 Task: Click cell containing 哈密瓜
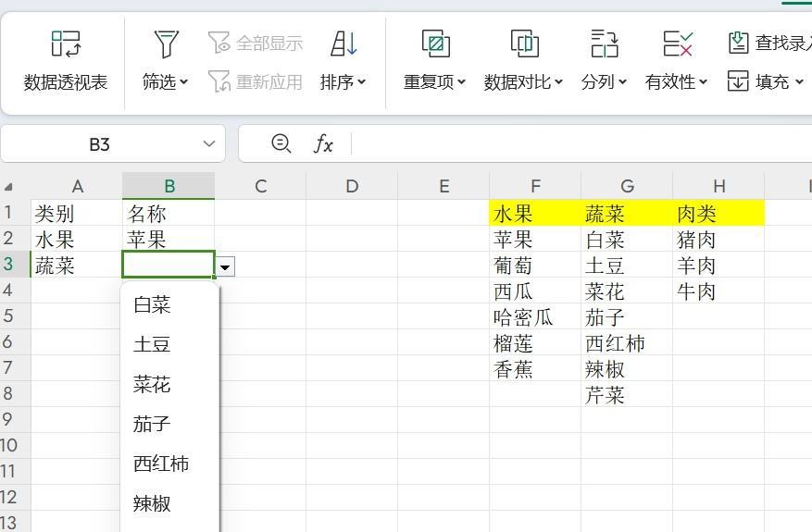[535, 316]
